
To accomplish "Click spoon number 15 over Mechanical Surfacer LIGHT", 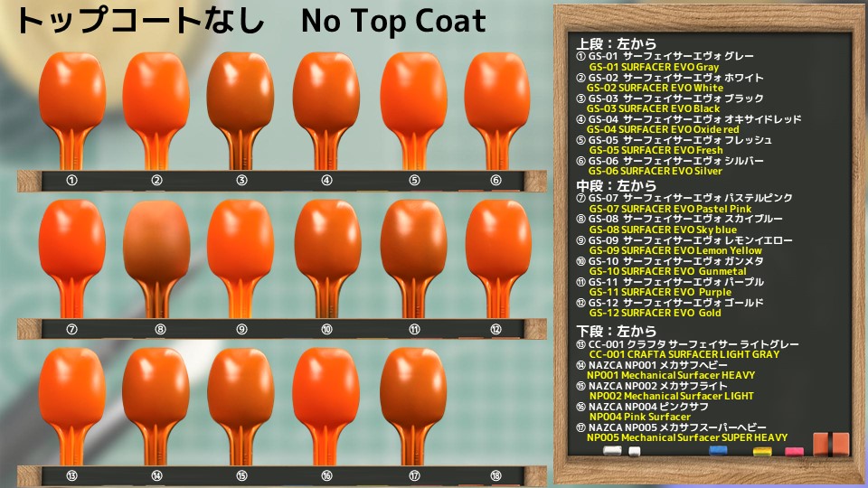I will [x=241, y=407].
